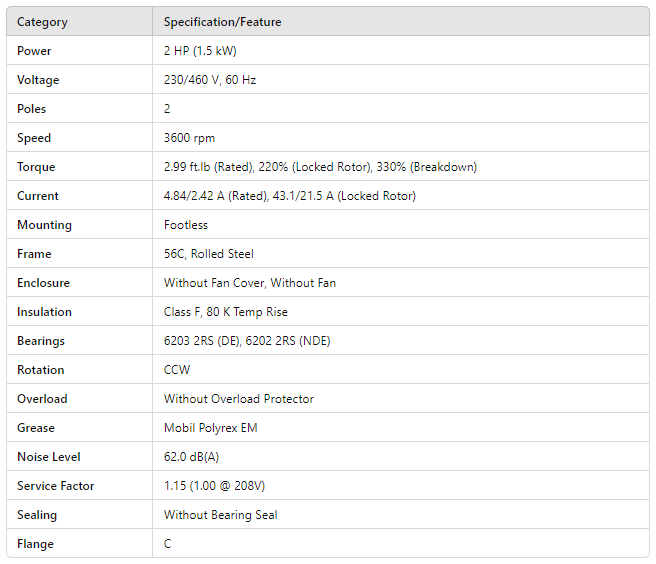This screenshot has height=564, width=656.
Task: Click the Enclosure row label
Action: coord(43,283)
